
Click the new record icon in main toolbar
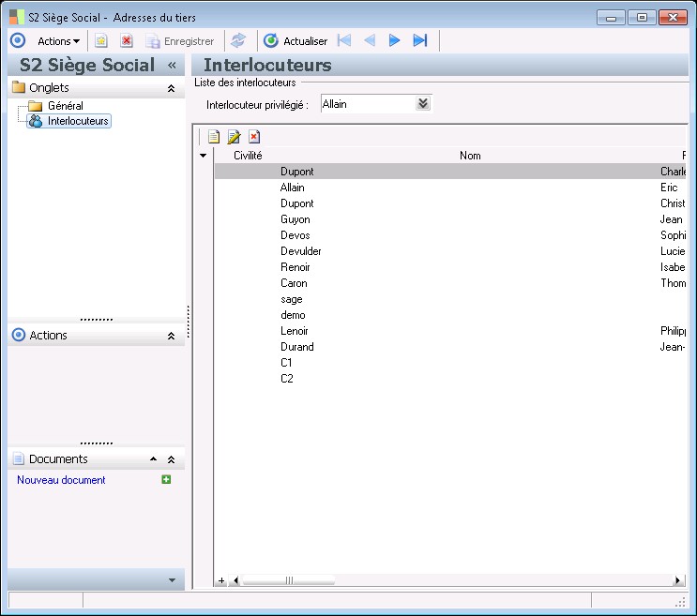click(x=101, y=41)
